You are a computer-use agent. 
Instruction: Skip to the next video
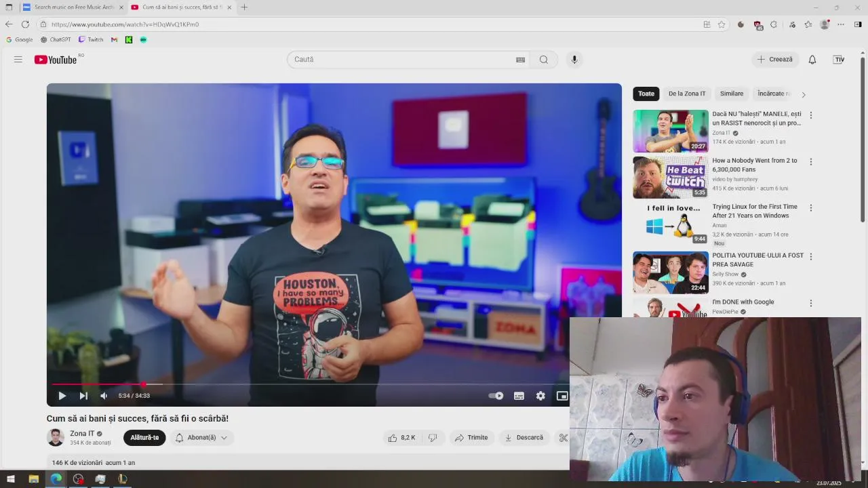point(83,396)
